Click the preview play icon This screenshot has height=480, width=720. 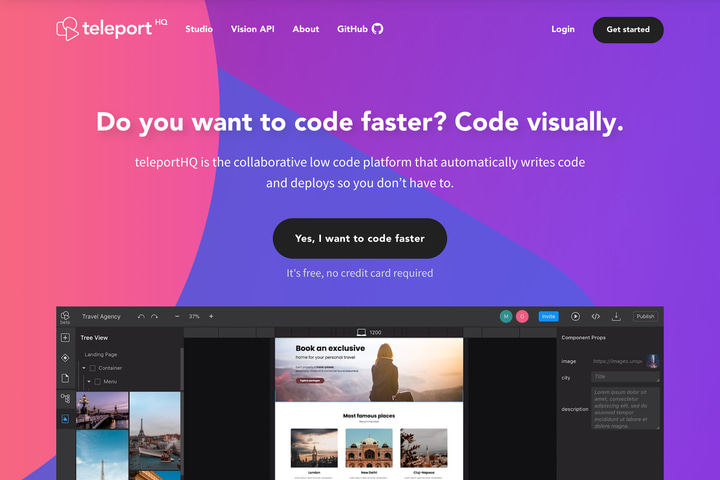coord(575,316)
